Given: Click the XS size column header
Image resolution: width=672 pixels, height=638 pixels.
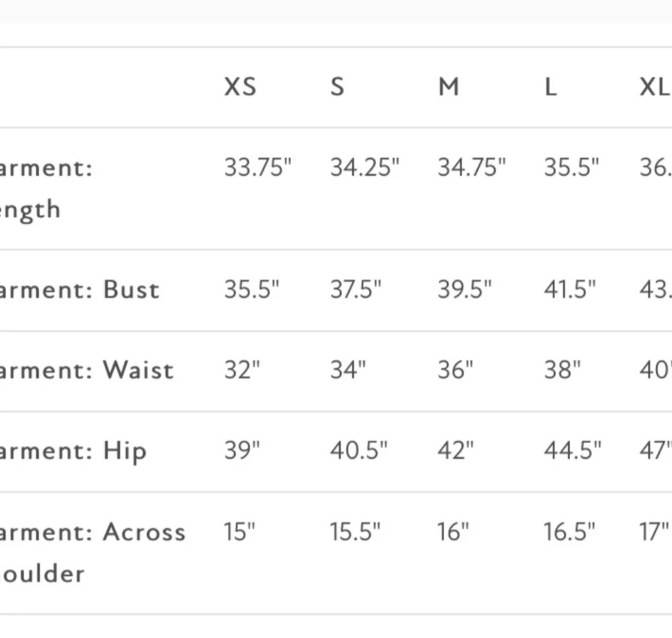Looking at the screenshot, I should click(x=240, y=87).
